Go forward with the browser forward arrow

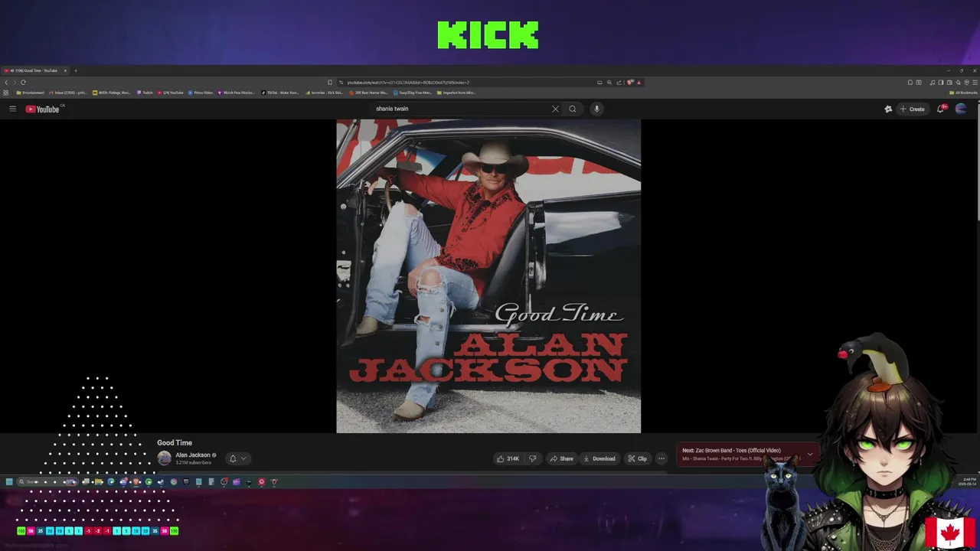pos(15,82)
